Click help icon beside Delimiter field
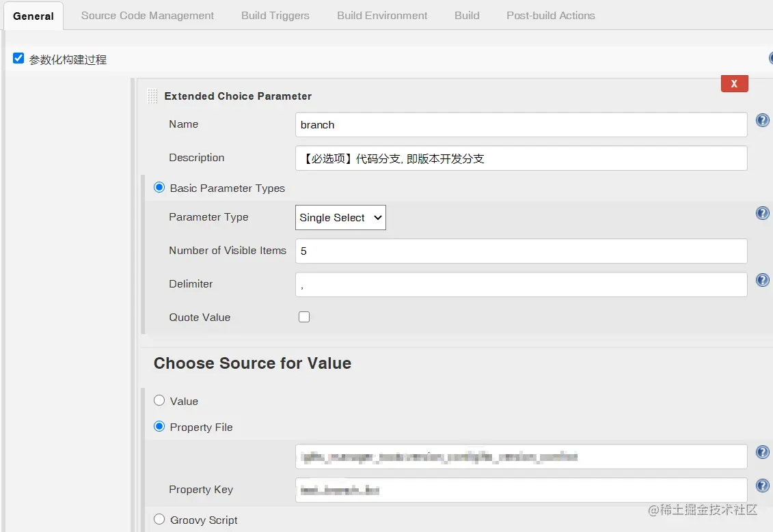 762,280
